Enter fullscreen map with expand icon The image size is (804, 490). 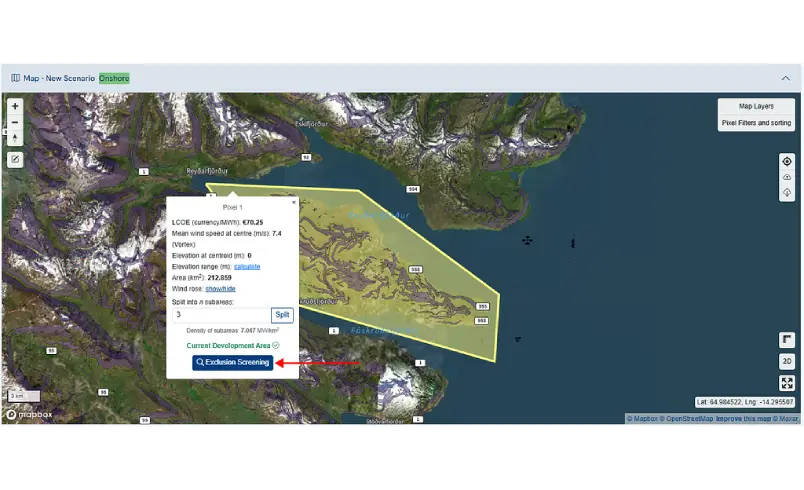point(787,383)
